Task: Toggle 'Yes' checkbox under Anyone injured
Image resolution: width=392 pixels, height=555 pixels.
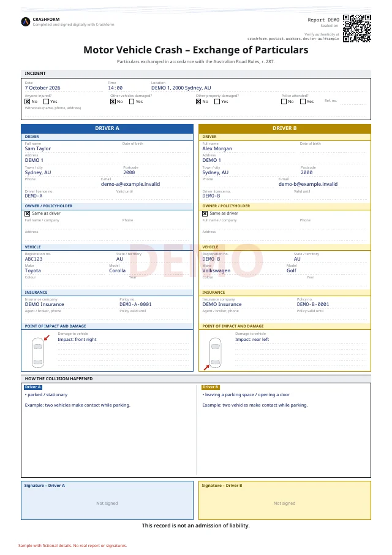Action: coord(47,102)
